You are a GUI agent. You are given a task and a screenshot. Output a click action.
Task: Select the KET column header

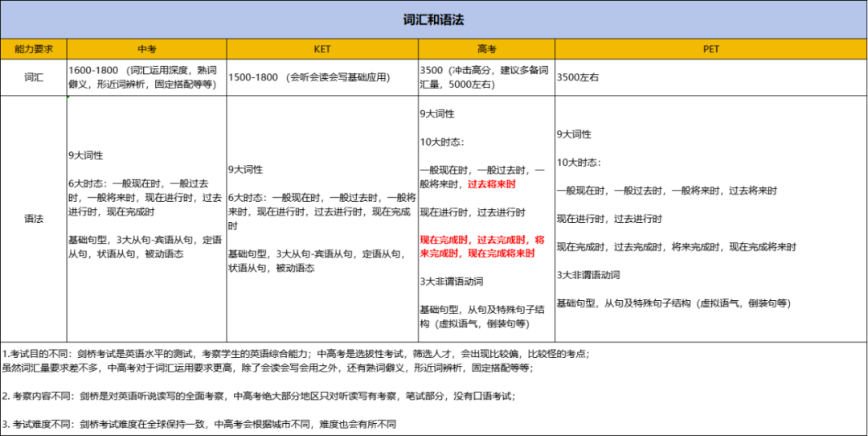coord(322,48)
